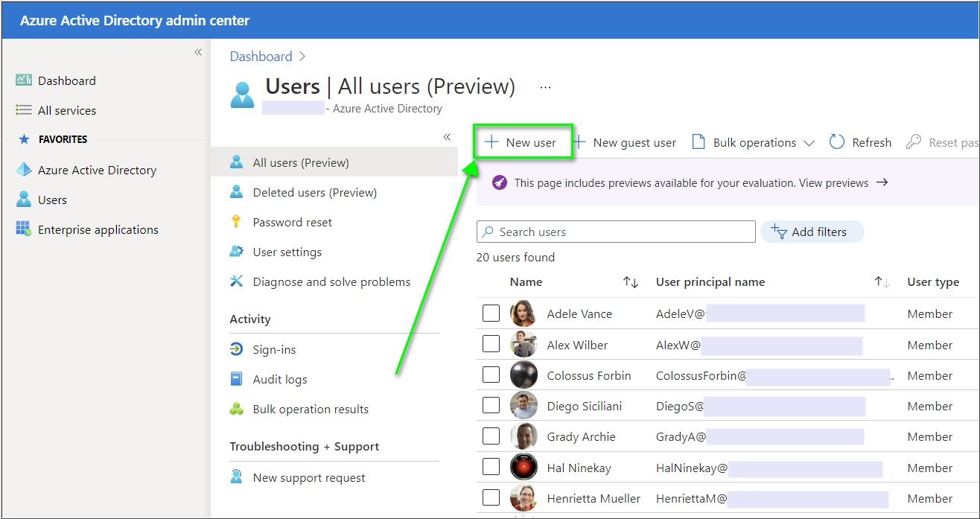The height and width of the screenshot is (519, 980).
Task: Click the All services list icon
Action: (24, 110)
